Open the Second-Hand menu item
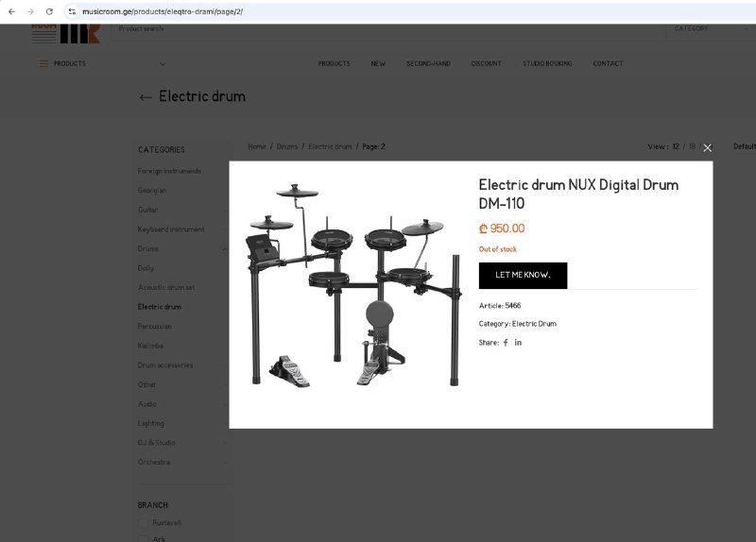This screenshot has height=542, width=756. 428,64
